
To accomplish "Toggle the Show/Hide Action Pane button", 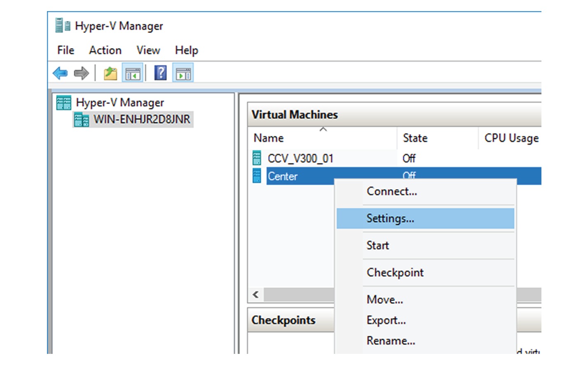I will click(x=183, y=73).
